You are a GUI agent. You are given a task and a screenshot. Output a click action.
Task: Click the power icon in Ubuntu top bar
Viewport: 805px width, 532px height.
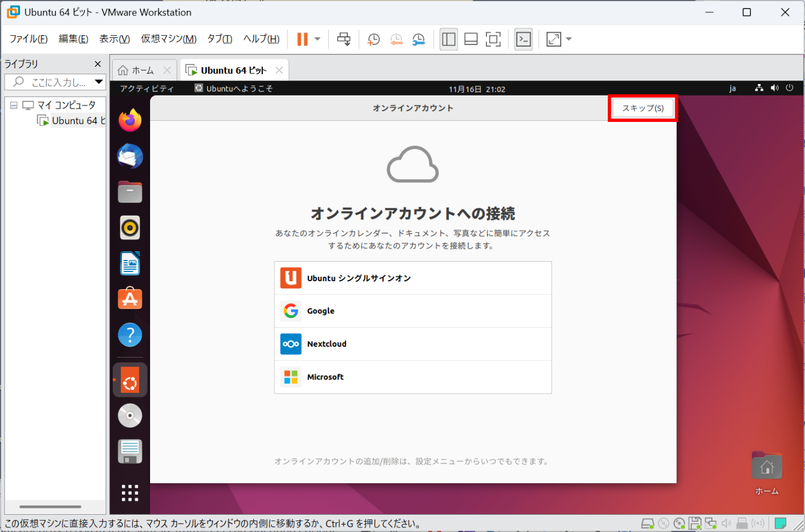(789, 88)
